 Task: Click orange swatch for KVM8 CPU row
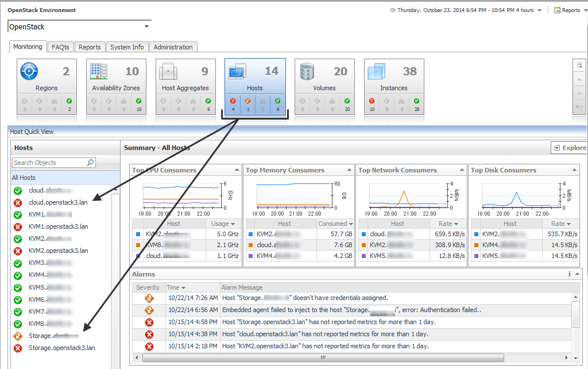click(x=138, y=245)
